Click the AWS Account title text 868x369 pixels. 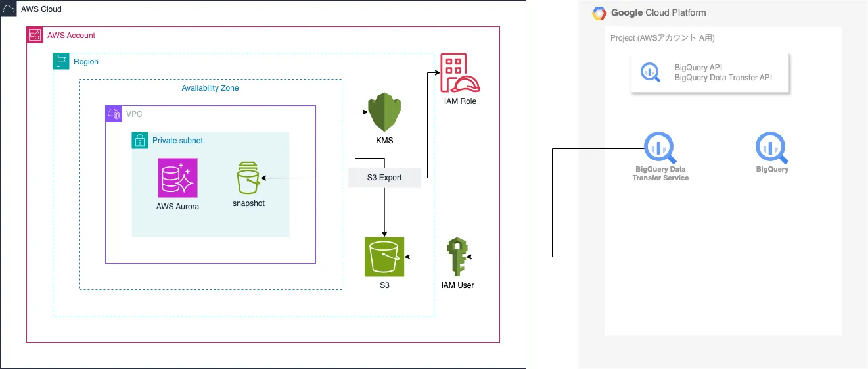pos(71,36)
